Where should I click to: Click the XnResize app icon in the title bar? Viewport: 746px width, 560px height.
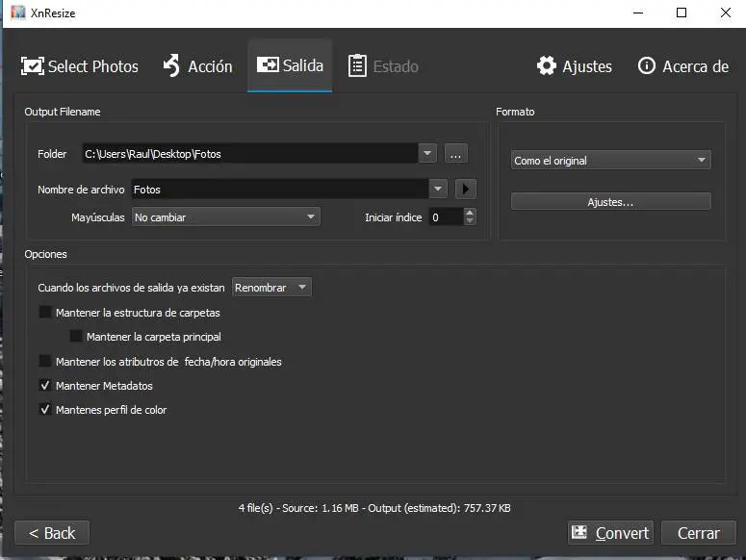[x=18, y=13]
